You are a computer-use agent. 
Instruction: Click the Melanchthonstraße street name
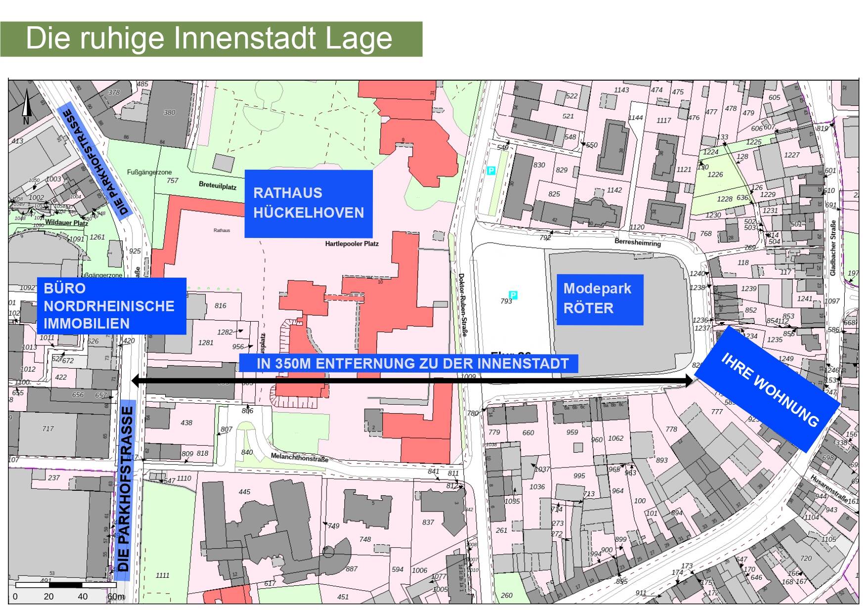tap(299, 458)
